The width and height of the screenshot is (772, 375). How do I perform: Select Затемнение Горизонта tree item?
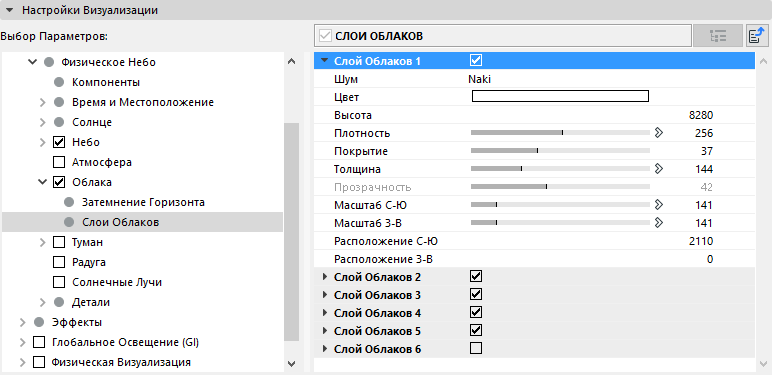point(143,202)
